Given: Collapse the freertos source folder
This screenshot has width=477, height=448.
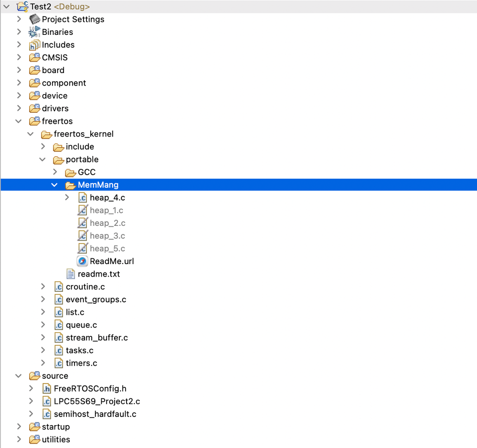Looking at the screenshot, I should tap(19, 121).
